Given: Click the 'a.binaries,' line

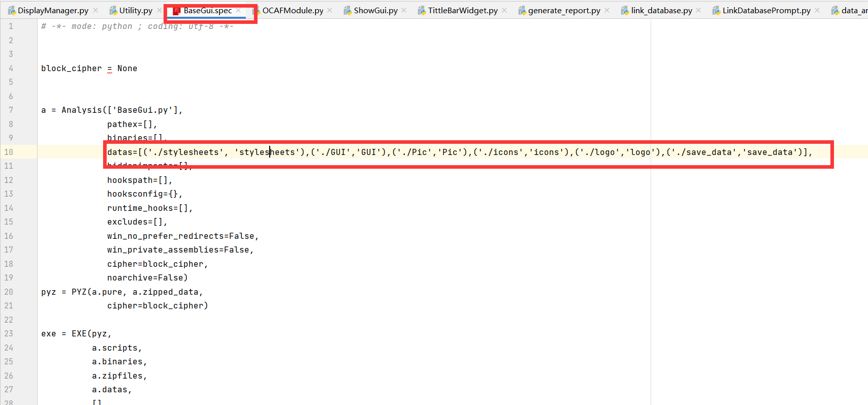Looking at the screenshot, I should coord(119,362).
